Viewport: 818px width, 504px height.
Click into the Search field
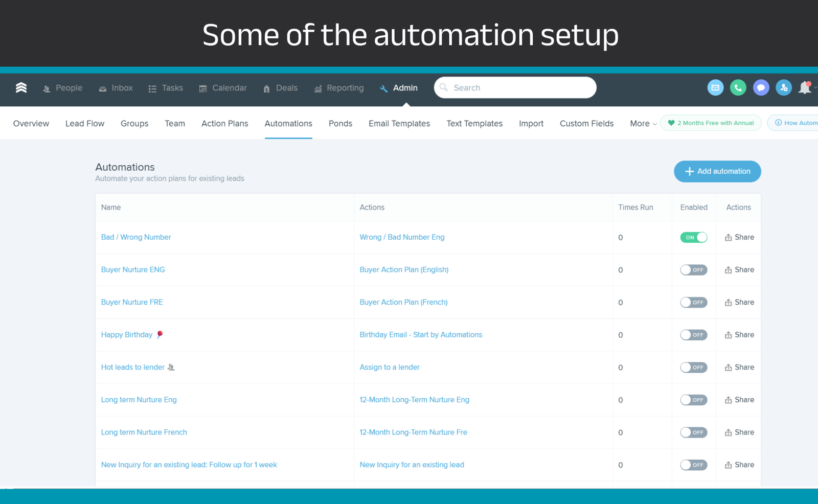(x=516, y=88)
